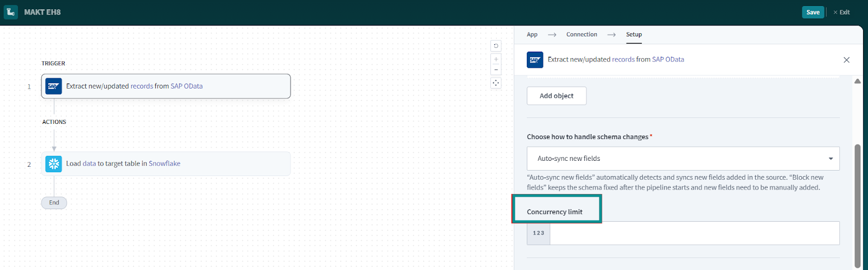Click the dropdown arrow beside Auto-sync new fields
Image resolution: width=868 pixels, height=270 pixels.
(831, 159)
